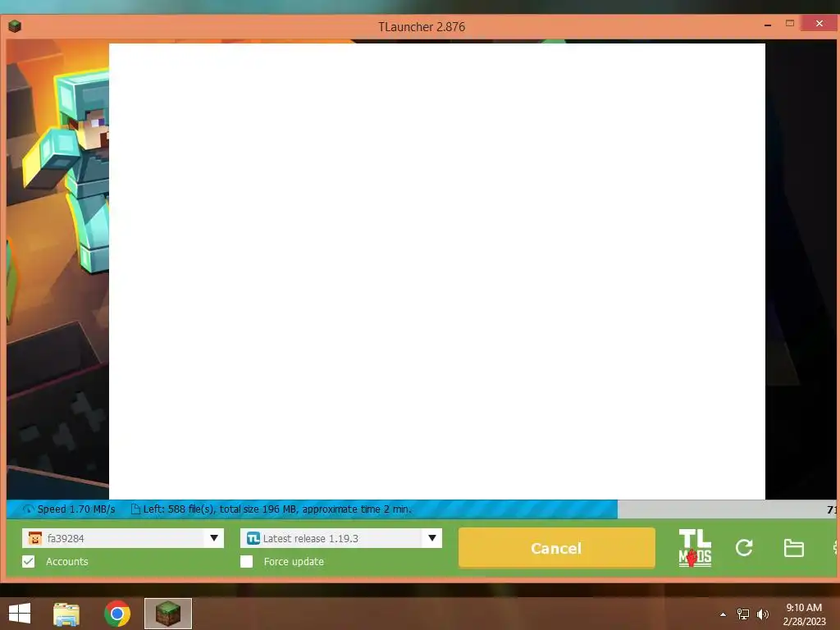Open the network status tray icon

743,614
